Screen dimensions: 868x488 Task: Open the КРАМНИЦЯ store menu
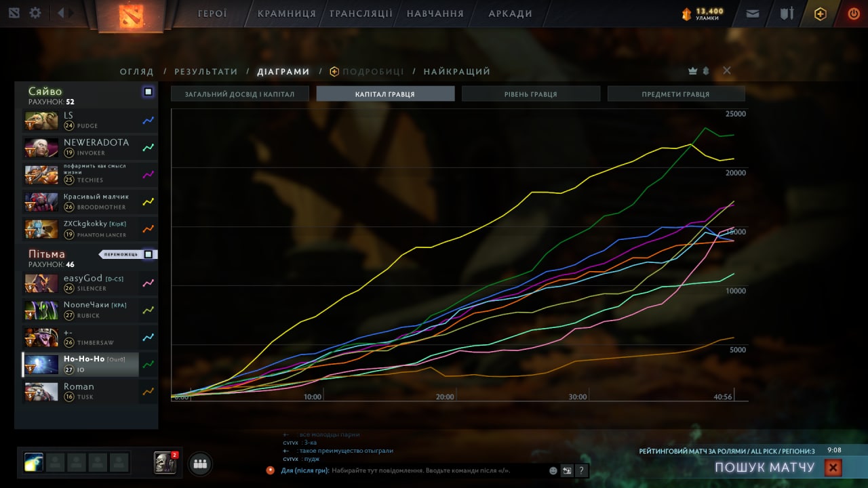287,14
